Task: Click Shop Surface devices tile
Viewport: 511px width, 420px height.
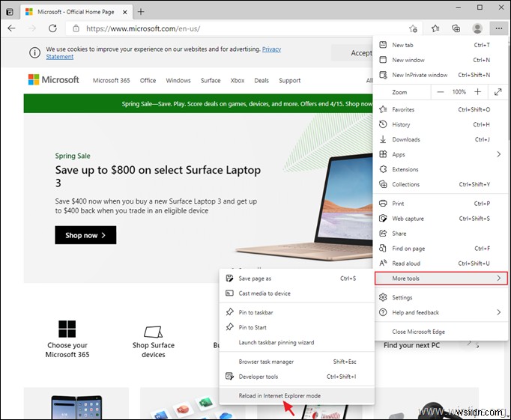Action: (x=153, y=342)
